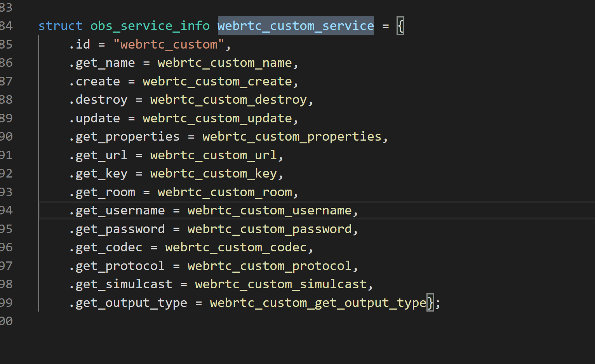Click the webrtc_custom_url identifier

tap(214, 155)
